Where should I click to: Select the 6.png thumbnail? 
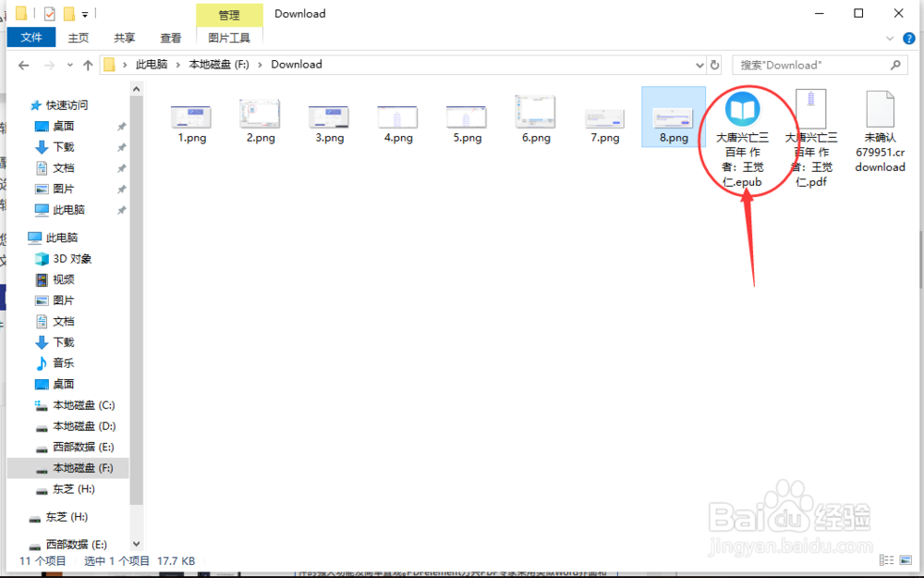click(536, 112)
